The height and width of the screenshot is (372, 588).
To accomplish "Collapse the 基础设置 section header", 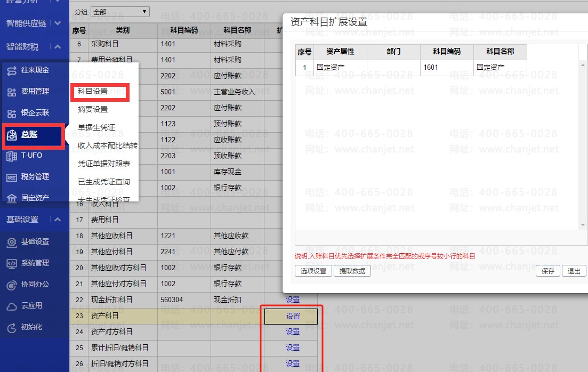I will pos(58,219).
